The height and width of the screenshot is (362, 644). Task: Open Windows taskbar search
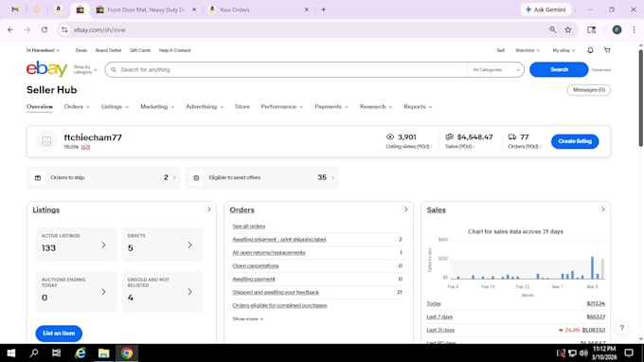34,353
